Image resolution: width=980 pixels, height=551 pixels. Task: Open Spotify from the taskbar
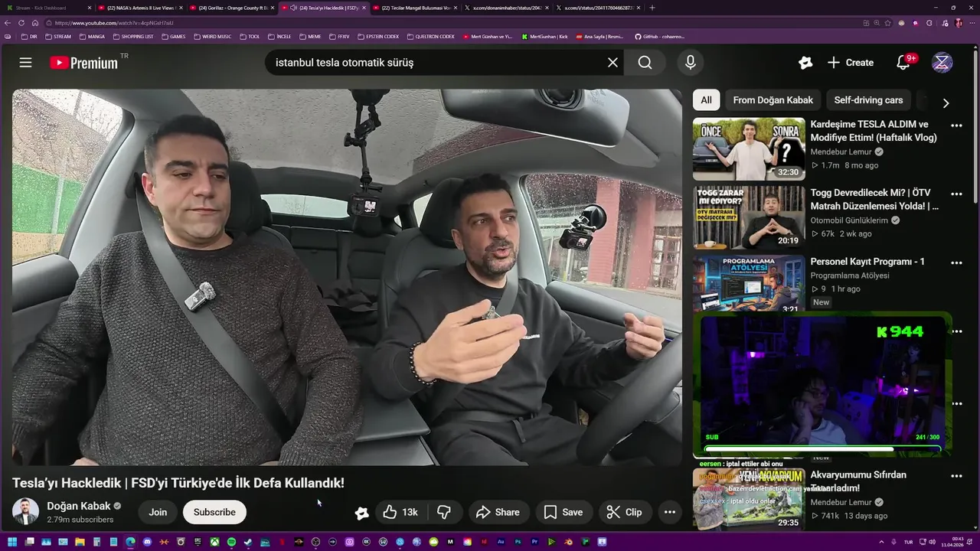click(231, 542)
